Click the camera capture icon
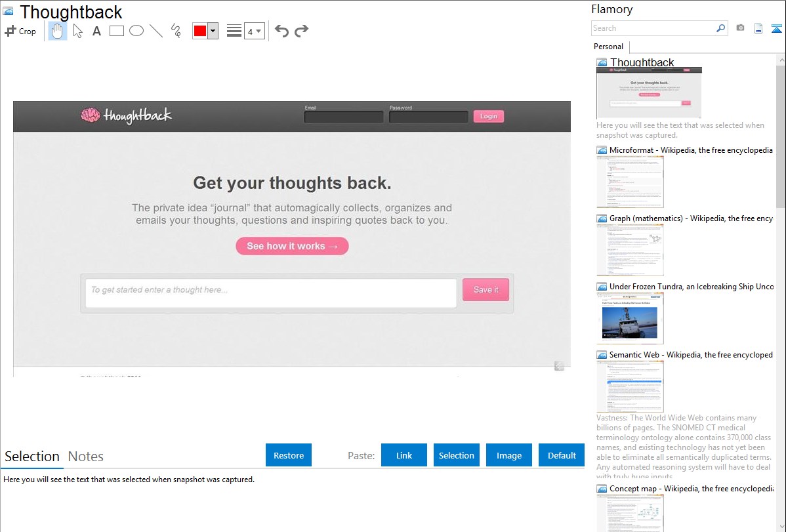Image resolution: width=786 pixels, height=532 pixels. coord(740,28)
